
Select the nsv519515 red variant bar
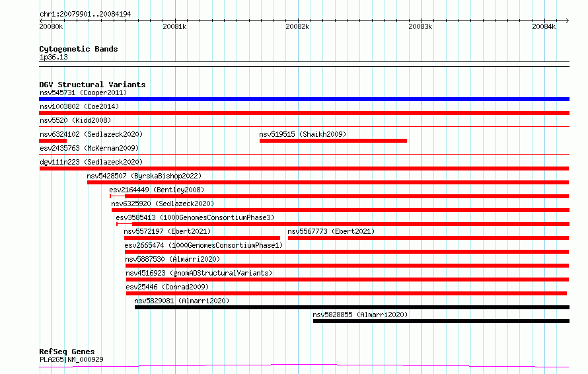click(333, 141)
